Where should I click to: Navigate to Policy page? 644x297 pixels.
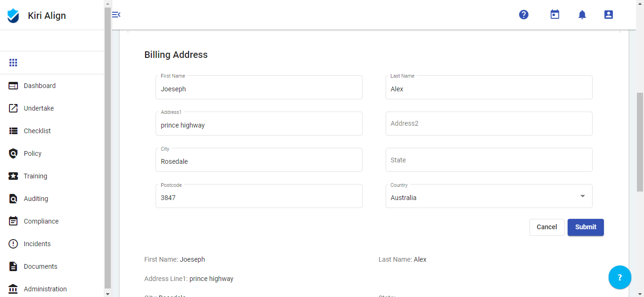coord(52,153)
